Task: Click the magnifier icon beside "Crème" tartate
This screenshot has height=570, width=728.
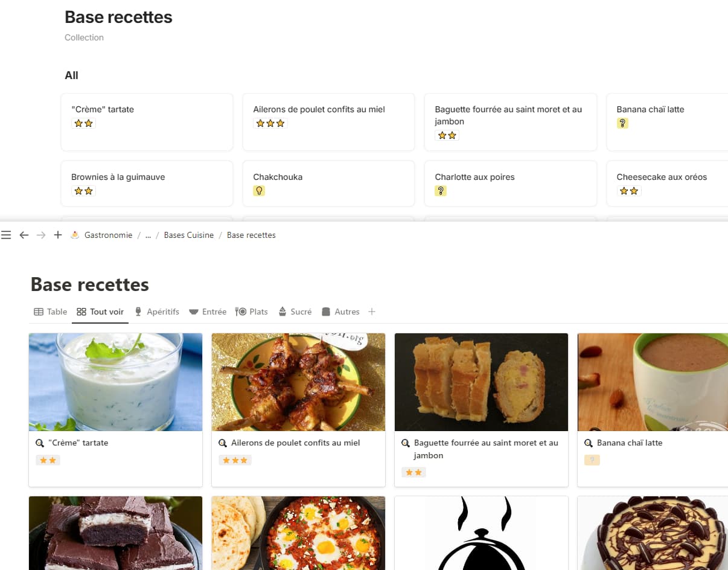Action: (x=40, y=443)
